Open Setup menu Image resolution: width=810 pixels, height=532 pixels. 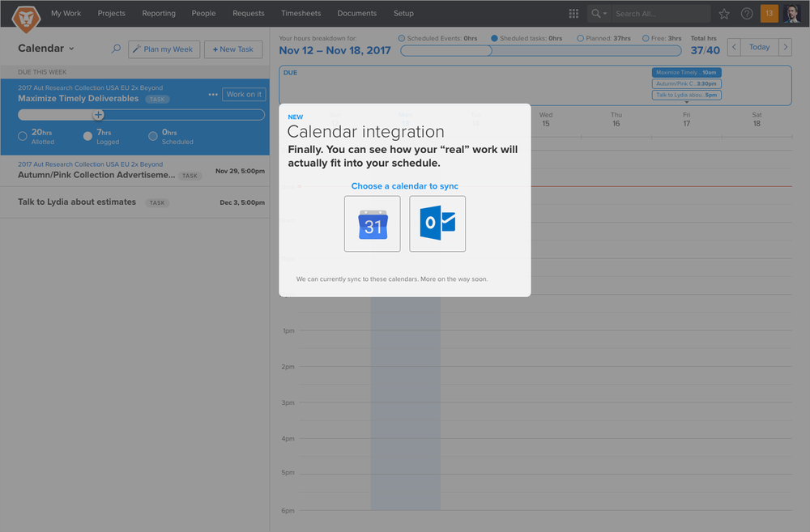403,14
